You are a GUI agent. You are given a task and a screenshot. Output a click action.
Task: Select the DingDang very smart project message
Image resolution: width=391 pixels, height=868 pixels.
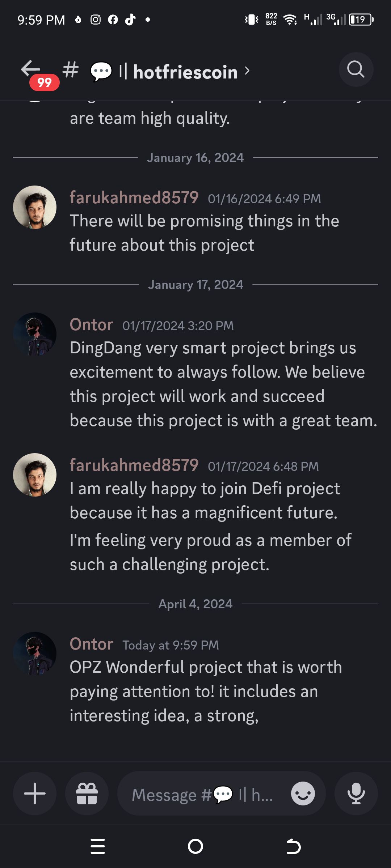(223, 384)
